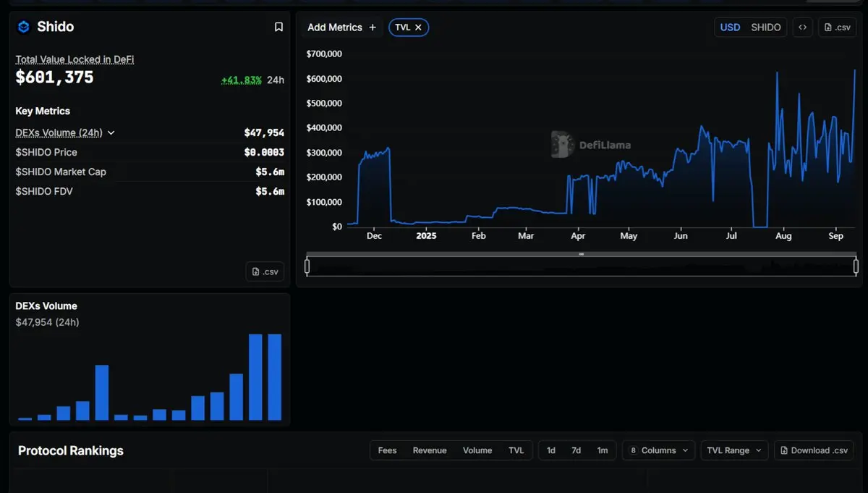Image resolution: width=868 pixels, height=493 pixels.
Task: Open Add Metrics menu
Action: (x=341, y=28)
